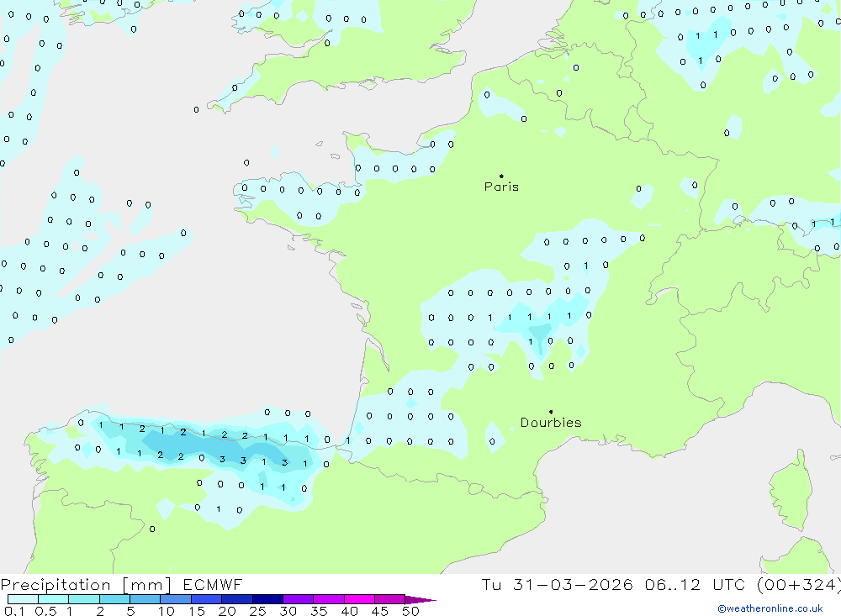The height and width of the screenshot is (616, 841).
Task: Pick the 35–40 mm legend color swatch
Action: pyautogui.click(x=329, y=599)
